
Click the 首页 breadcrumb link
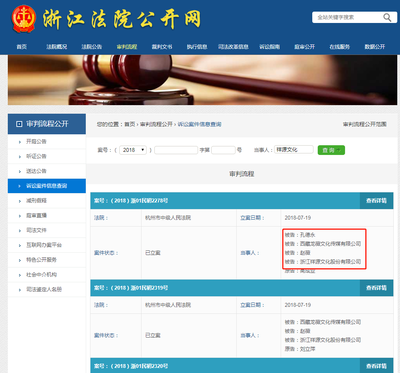[x=130, y=124]
